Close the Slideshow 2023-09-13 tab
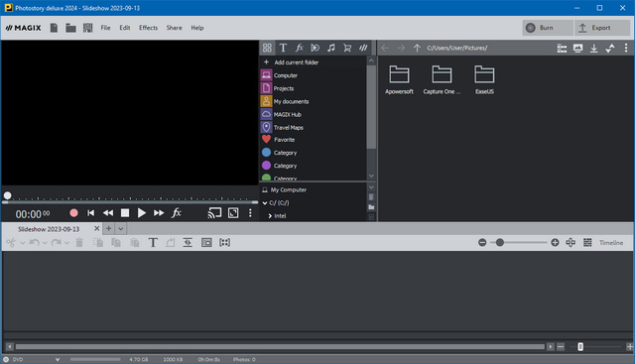This screenshot has width=635, height=364. tap(97, 229)
